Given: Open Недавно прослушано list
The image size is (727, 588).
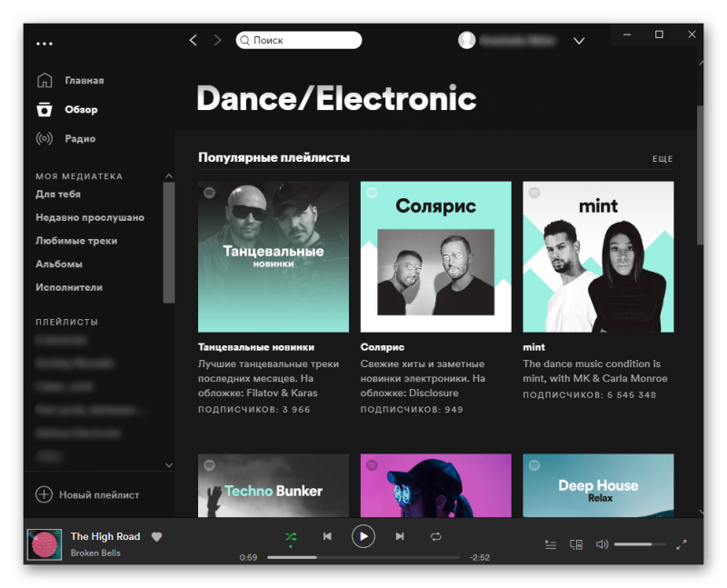Looking at the screenshot, I should click(90, 217).
